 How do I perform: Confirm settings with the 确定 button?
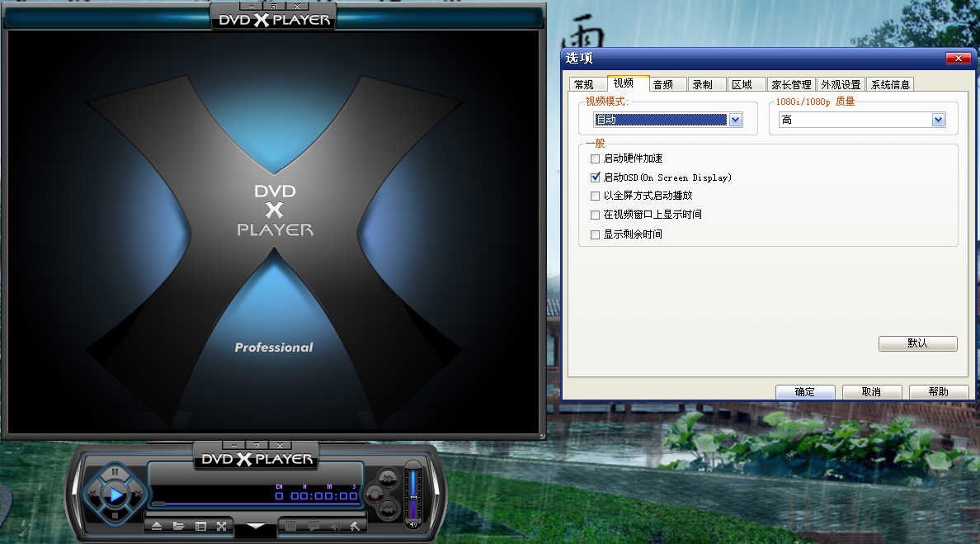804,391
